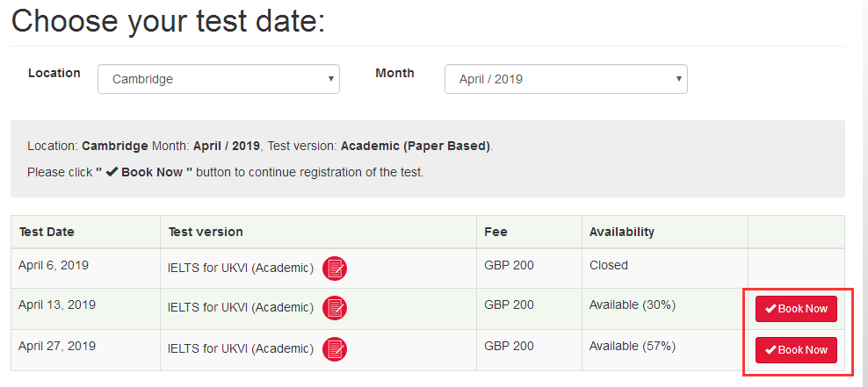Click checkmark icon in April 27 Book Now
Screen dimensions: 868x387
tap(770, 350)
